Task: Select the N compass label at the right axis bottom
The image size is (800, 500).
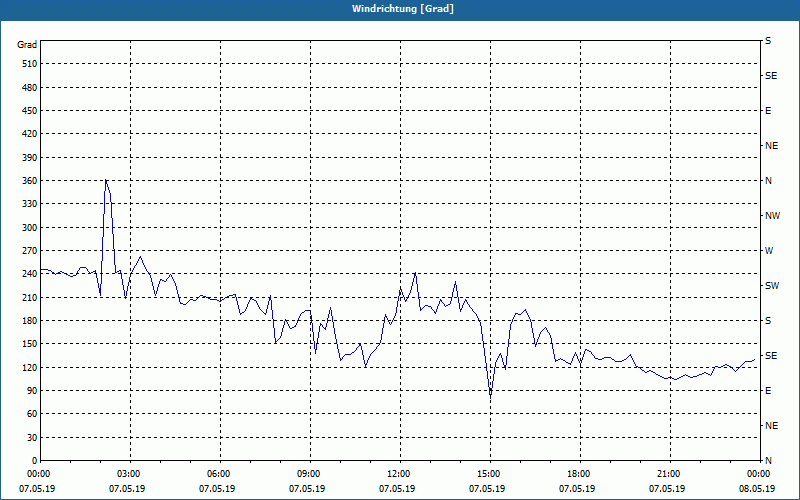Action: [768, 461]
